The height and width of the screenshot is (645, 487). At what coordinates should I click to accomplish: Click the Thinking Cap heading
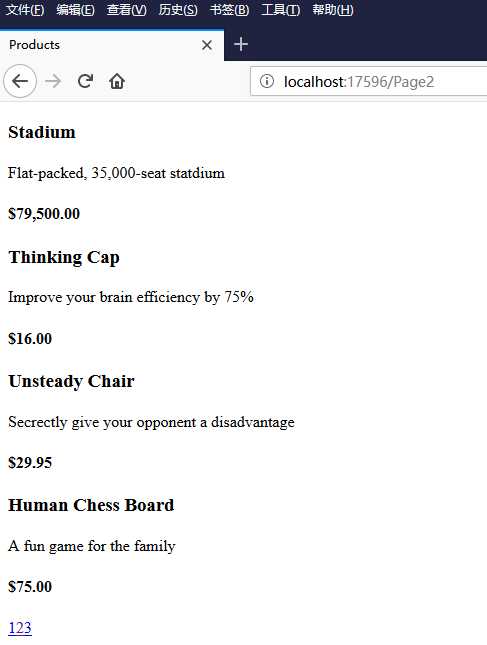click(64, 258)
